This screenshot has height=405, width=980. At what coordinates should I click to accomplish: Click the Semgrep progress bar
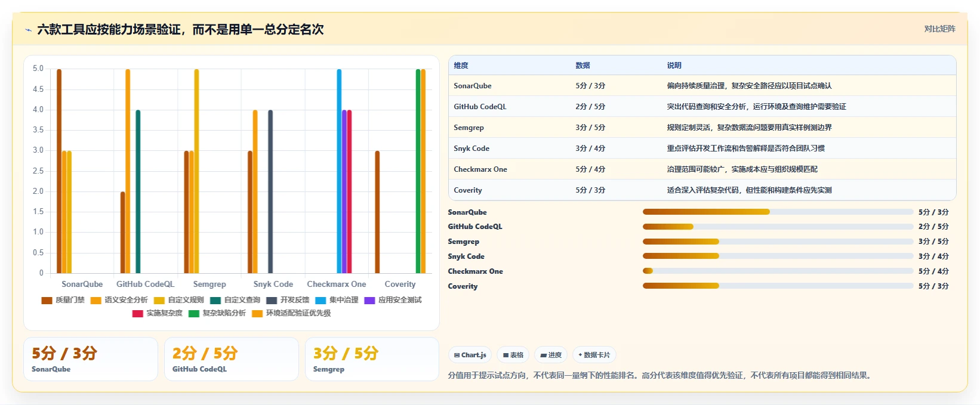coord(778,242)
